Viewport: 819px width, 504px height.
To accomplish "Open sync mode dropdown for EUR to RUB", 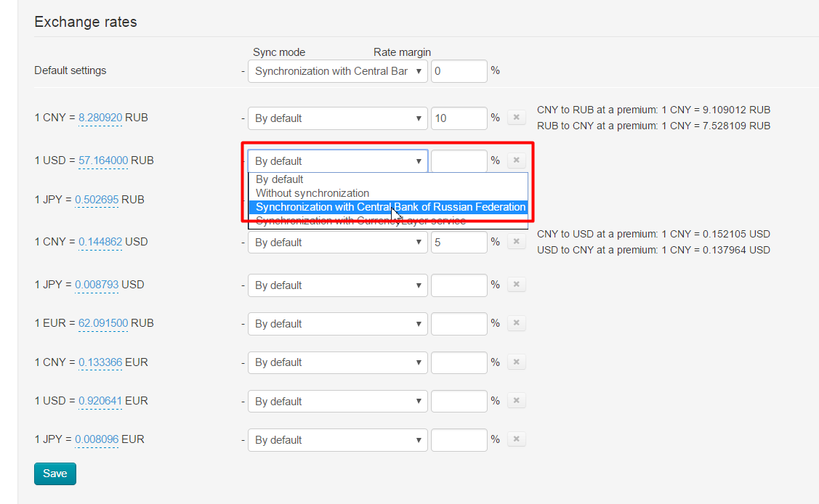I will tap(337, 323).
